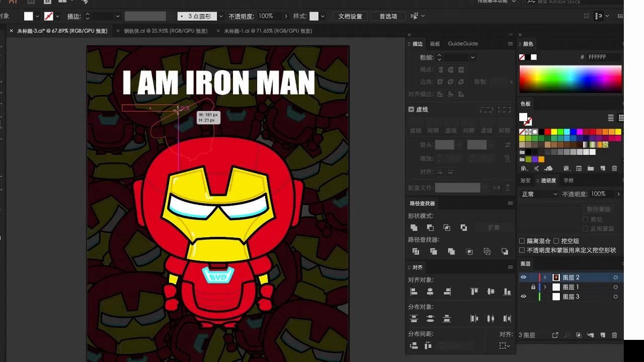The height and width of the screenshot is (362, 644).
Task: Open the 对齐 align-to dropdown
Action: pyautogui.click(x=505, y=345)
